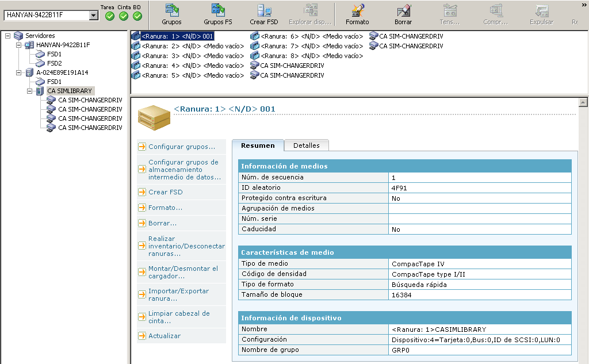Click the Actualizar link
The width and height of the screenshot is (589, 364).
164,336
